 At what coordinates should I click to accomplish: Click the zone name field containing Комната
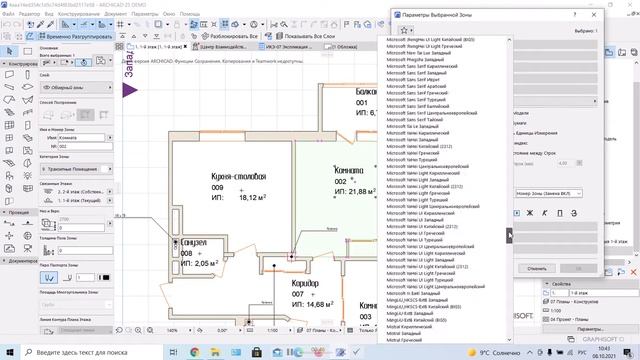[x=81, y=138]
